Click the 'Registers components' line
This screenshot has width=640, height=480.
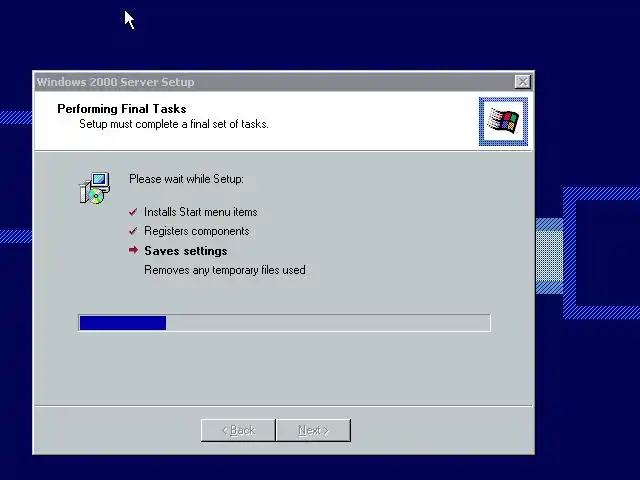click(196, 231)
